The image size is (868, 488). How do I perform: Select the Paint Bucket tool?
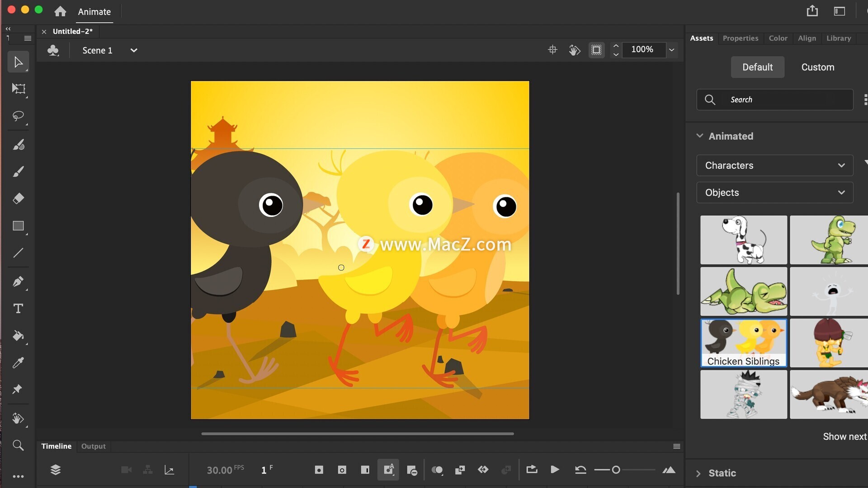point(18,336)
